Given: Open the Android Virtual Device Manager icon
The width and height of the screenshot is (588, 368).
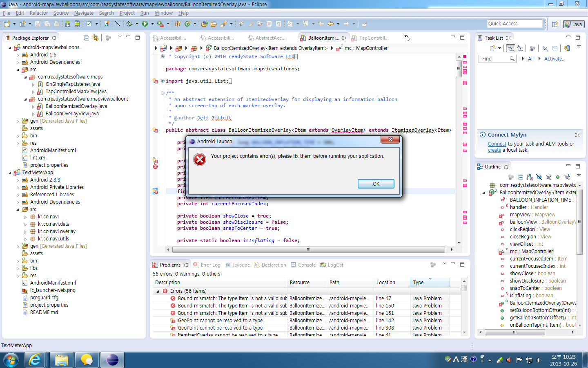Looking at the screenshot, I should 77,24.
